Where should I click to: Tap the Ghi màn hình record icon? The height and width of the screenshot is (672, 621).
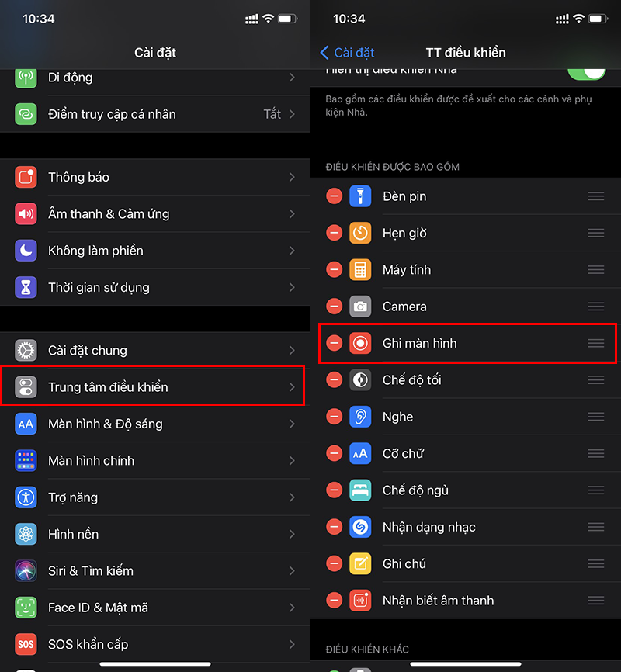coord(360,343)
